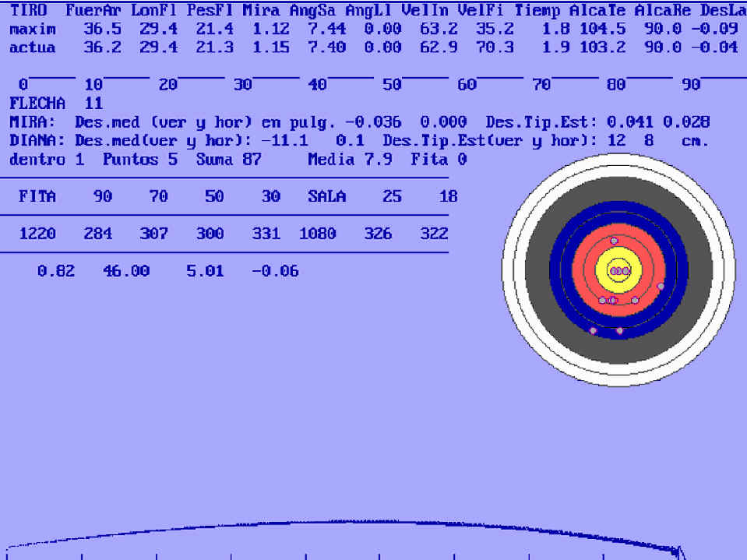Select the 46.00 value below the table
Image resolution: width=747 pixels, height=560 pixels.
point(126,271)
